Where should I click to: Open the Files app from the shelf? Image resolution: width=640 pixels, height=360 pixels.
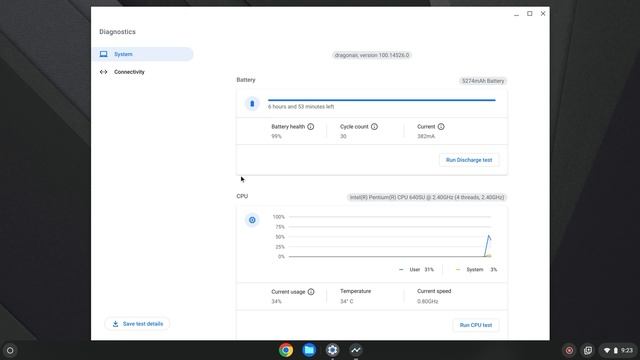(309, 350)
